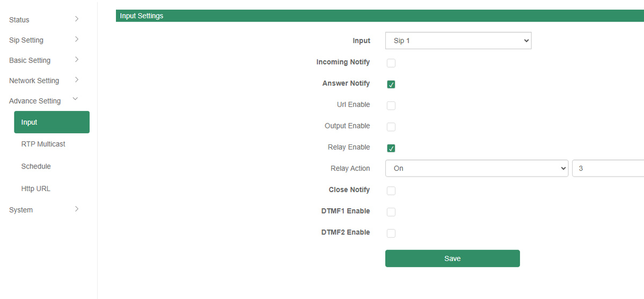This screenshot has width=644, height=299.
Task: Check the DTMF2 Enable checkbox
Action: (391, 233)
